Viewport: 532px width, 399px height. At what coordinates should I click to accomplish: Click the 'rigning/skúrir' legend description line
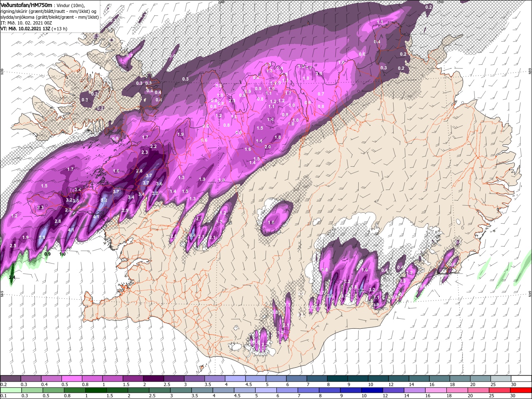pyautogui.click(x=48, y=11)
